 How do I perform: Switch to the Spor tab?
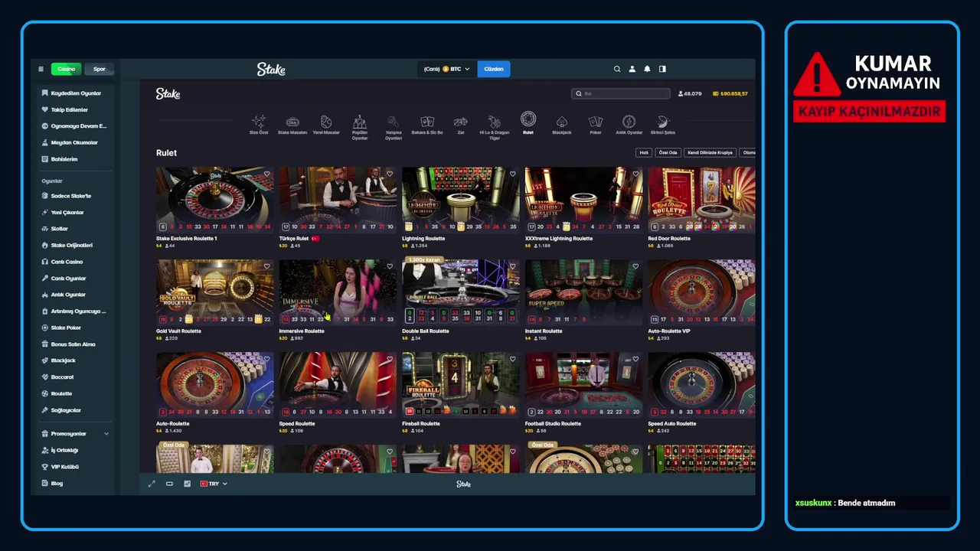tap(100, 69)
